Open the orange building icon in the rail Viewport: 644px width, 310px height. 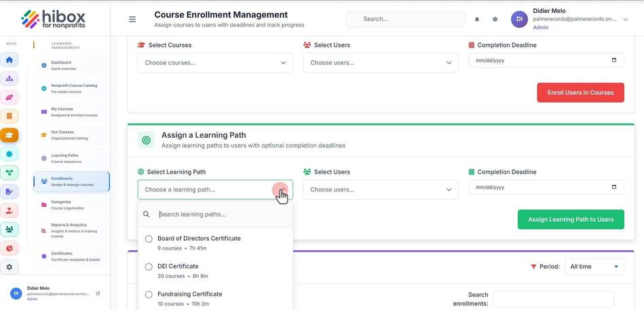pos(9,116)
